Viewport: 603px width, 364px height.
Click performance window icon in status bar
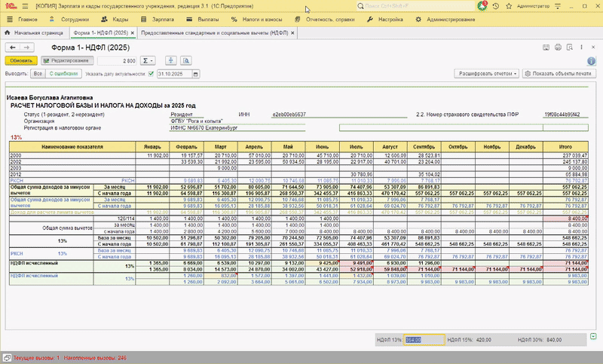(7, 358)
